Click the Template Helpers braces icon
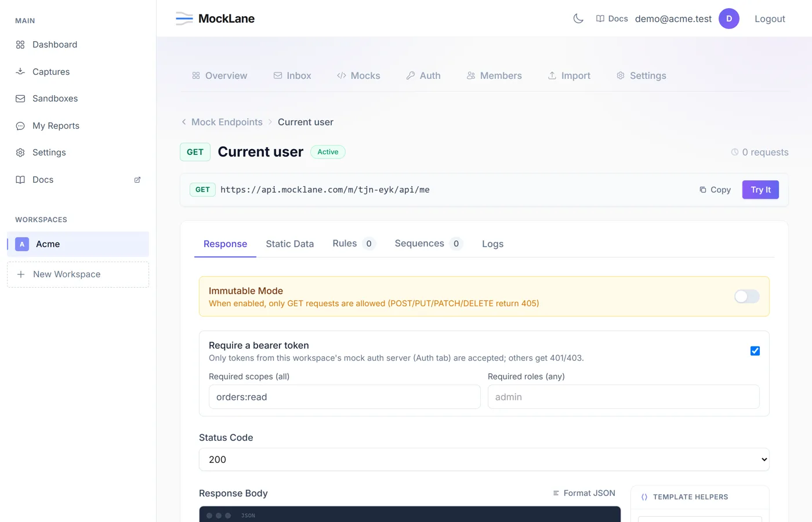812x522 pixels. pos(644,497)
